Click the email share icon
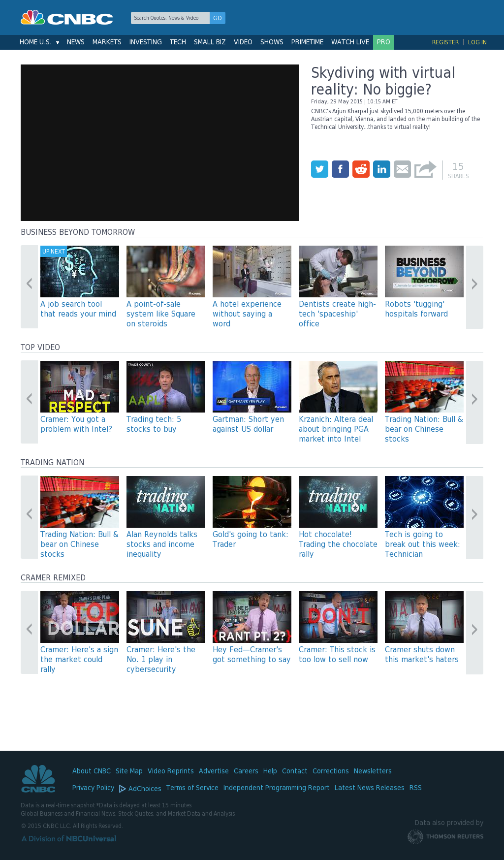Viewport: 504px width, 860px height. pos(402,169)
